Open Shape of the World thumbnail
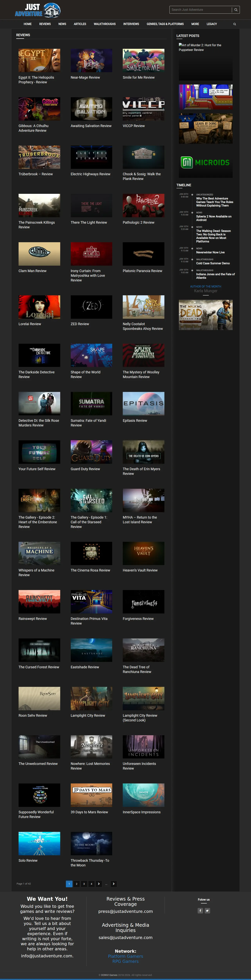 (91, 355)
